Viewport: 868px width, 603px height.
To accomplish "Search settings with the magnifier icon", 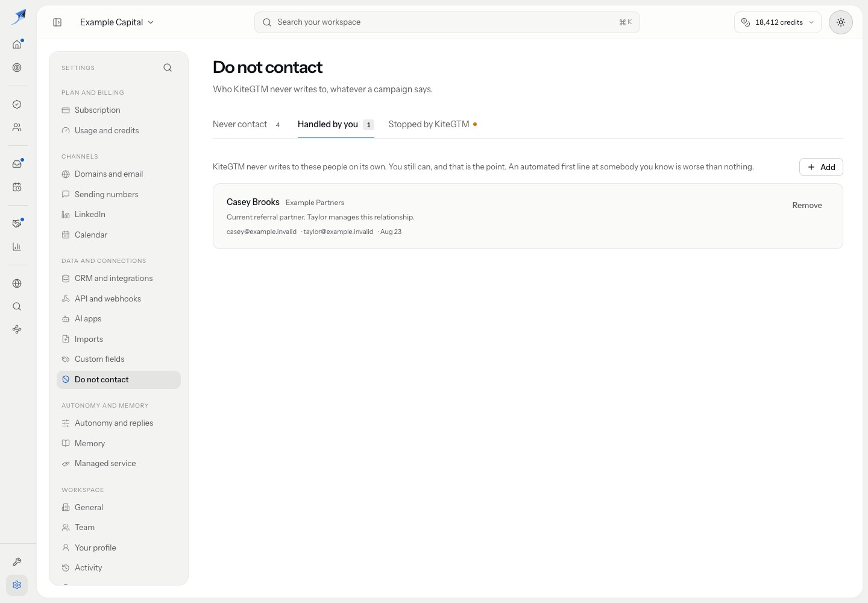I will 168,68.
